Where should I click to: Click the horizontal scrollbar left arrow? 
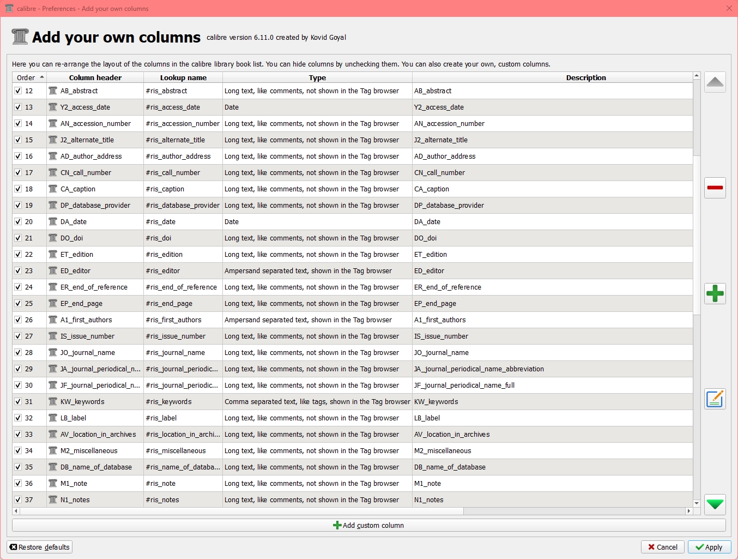pos(16,511)
